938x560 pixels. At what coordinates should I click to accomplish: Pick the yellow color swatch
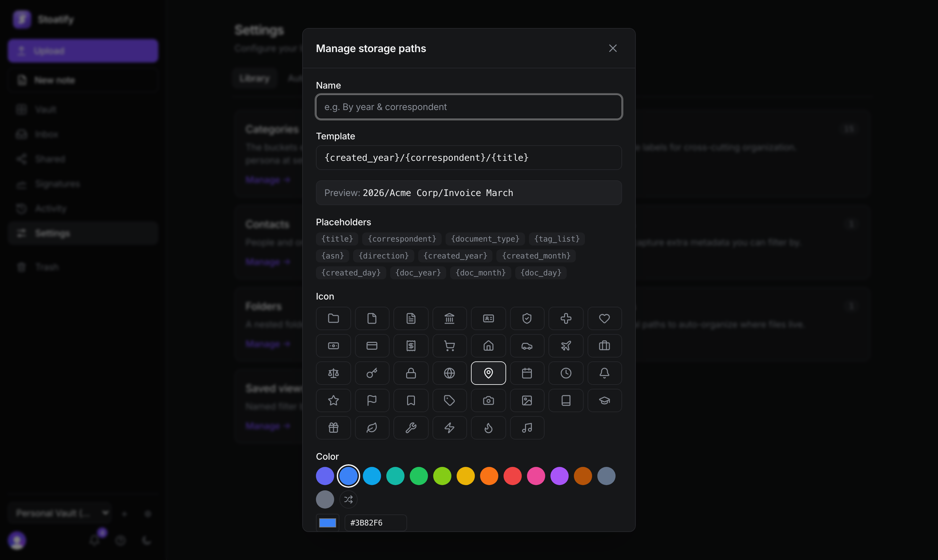pyautogui.click(x=465, y=476)
